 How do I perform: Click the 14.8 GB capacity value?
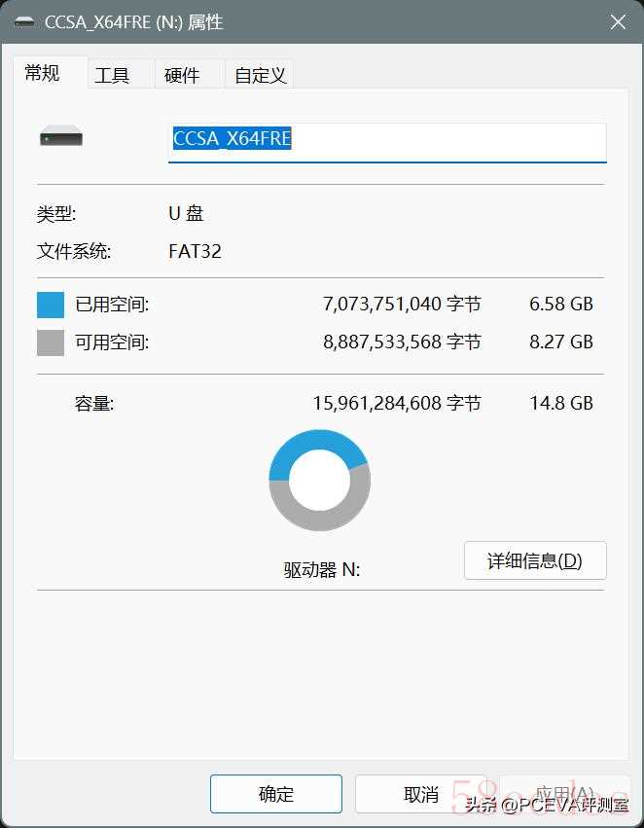[x=561, y=404]
